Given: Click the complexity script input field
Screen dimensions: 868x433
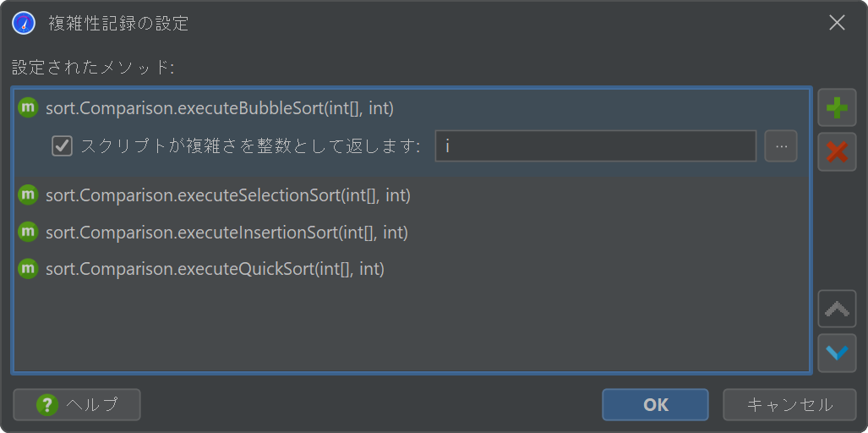Looking at the screenshot, I should point(596,146).
